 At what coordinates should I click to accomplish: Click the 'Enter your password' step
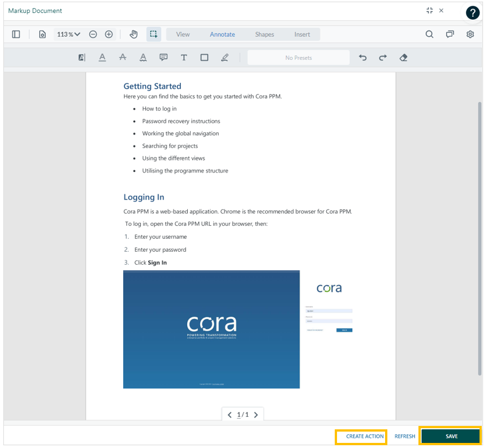[x=160, y=249]
